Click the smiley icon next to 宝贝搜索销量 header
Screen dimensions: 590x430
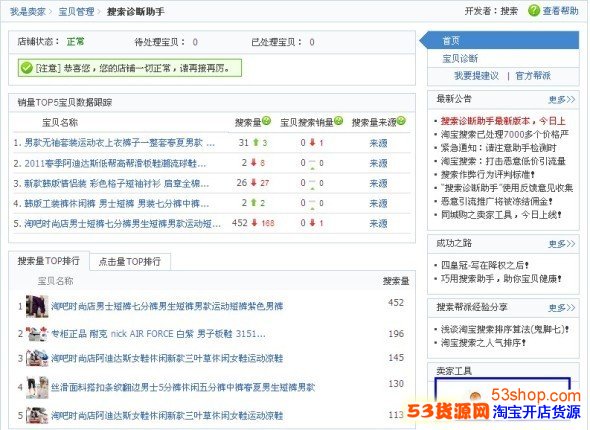pos(338,121)
